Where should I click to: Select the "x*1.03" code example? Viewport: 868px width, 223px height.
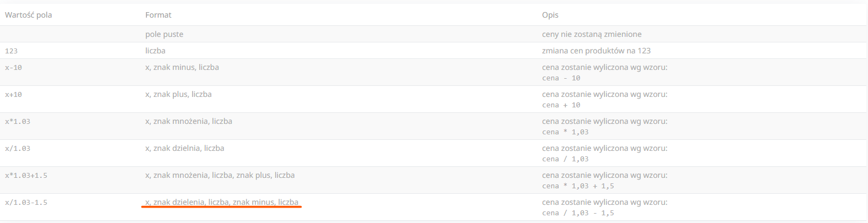coord(18,122)
